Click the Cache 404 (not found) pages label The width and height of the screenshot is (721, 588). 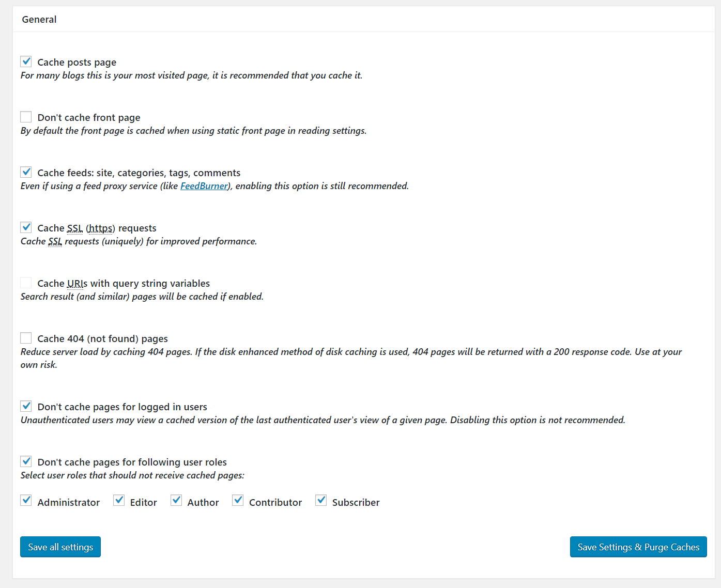tap(102, 338)
